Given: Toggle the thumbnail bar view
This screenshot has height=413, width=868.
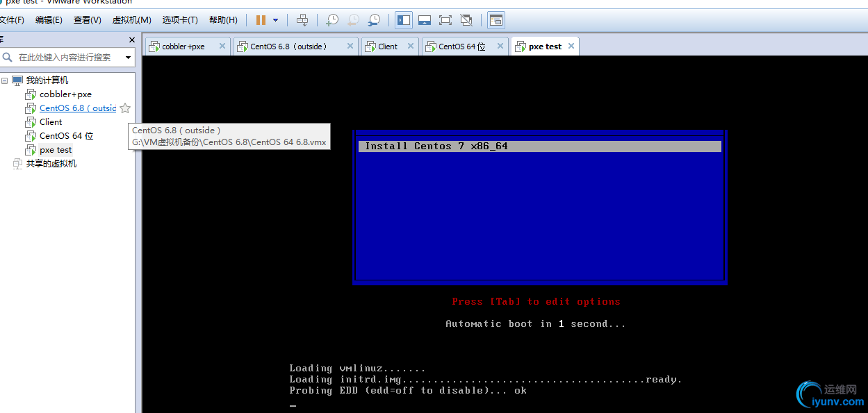Looking at the screenshot, I should (x=425, y=20).
